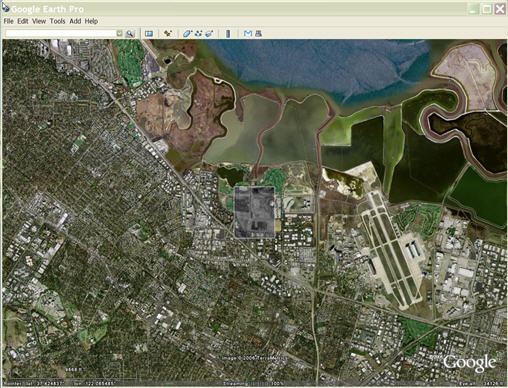This screenshot has height=388, width=508.
Task: Open the File menu
Action: [x=8, y=21]
